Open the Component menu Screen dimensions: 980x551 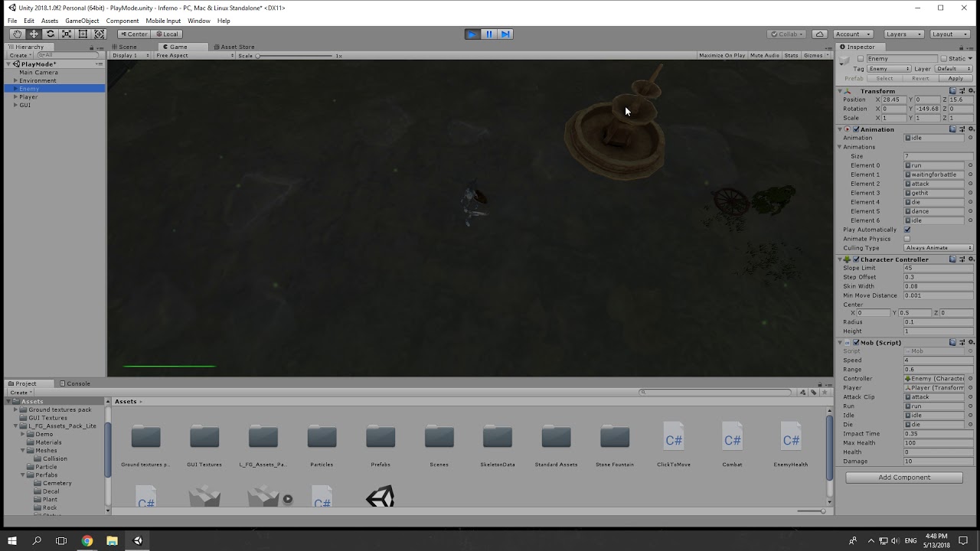point(122,21)
